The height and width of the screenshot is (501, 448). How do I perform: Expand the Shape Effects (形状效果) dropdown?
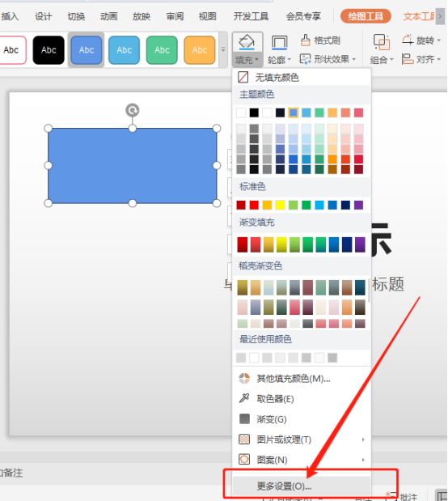click(x=328, y=59)
